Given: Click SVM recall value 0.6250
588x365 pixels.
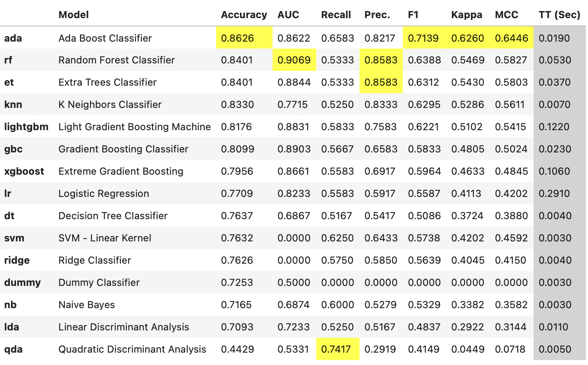Looking at the screenshot, I should pos(338,238).
